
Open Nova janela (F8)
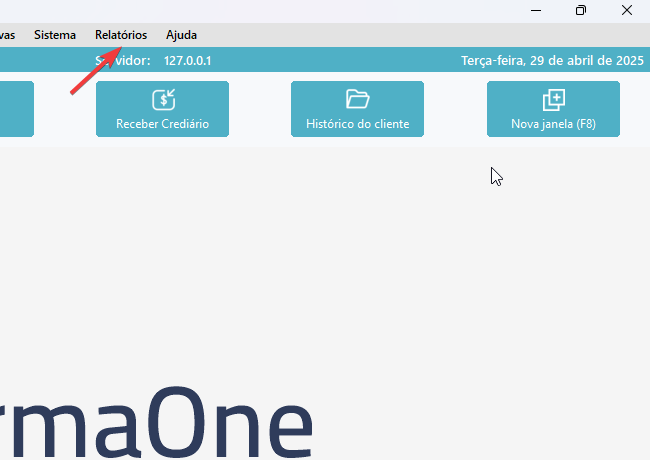[553, 109]
